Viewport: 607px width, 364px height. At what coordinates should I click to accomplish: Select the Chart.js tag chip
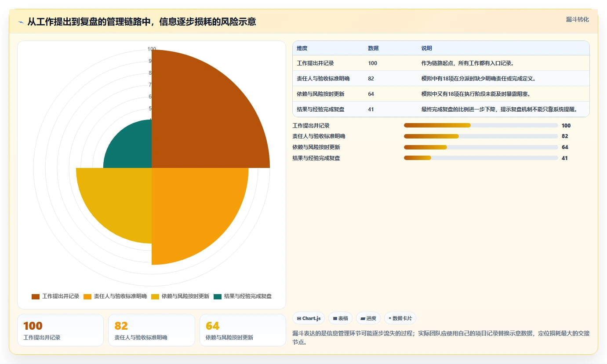tap(309, 318)
